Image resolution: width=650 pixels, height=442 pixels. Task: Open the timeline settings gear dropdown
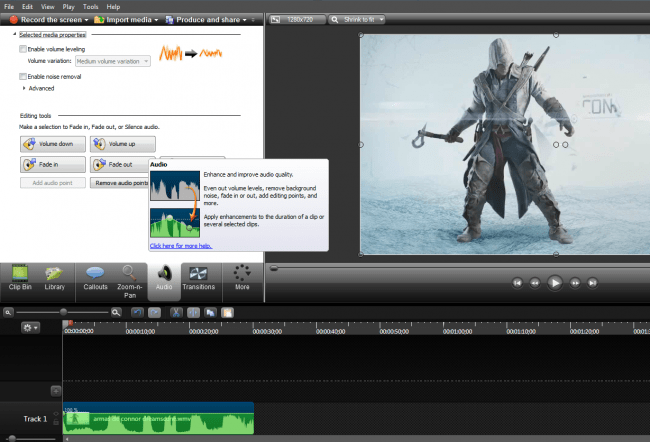31,328
